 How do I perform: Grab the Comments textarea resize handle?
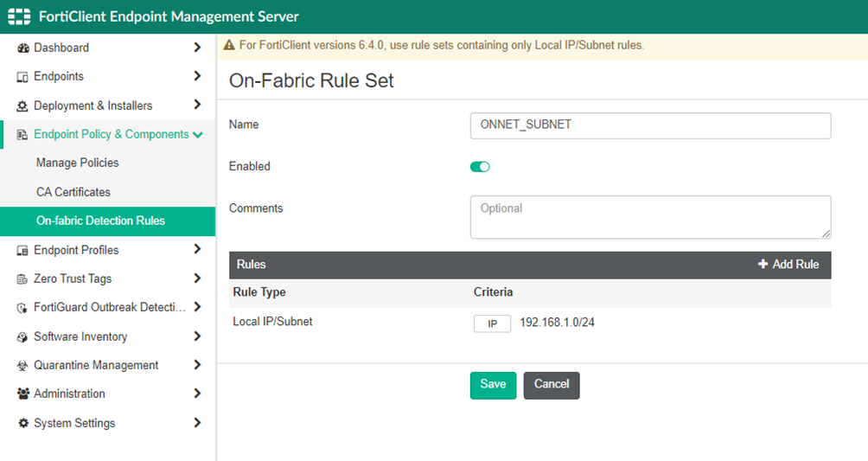tap(826, 234)
